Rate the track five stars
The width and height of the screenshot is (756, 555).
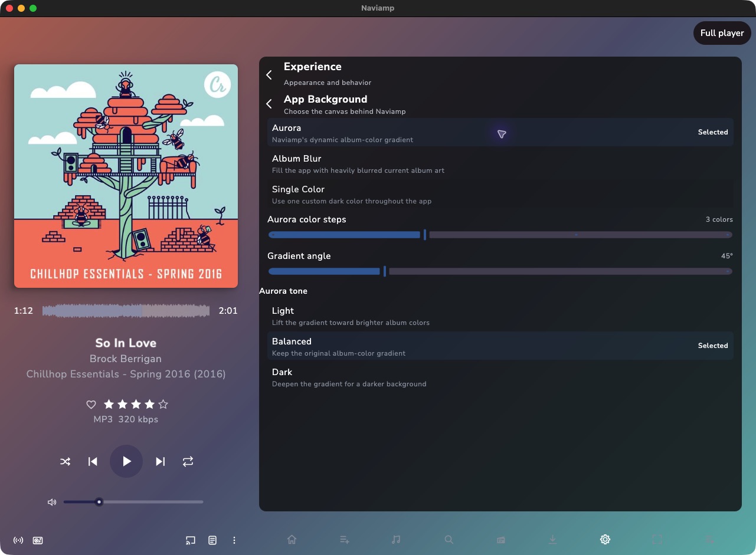point(163,404)
